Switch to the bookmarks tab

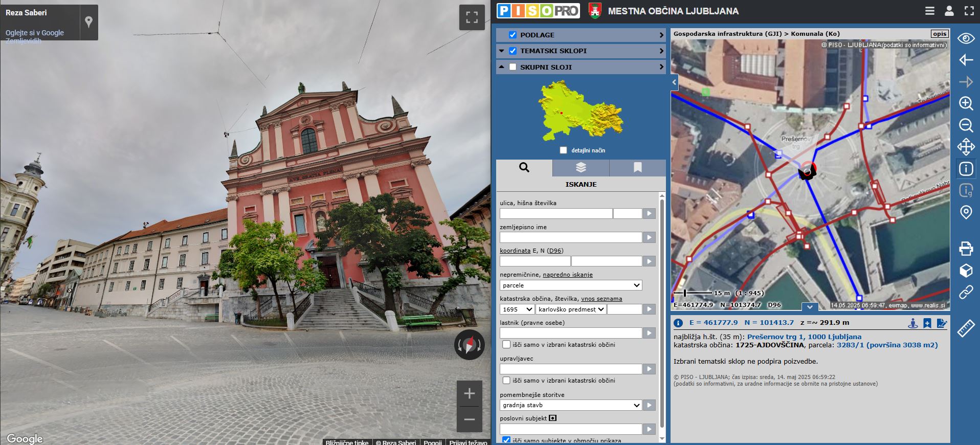637,168
